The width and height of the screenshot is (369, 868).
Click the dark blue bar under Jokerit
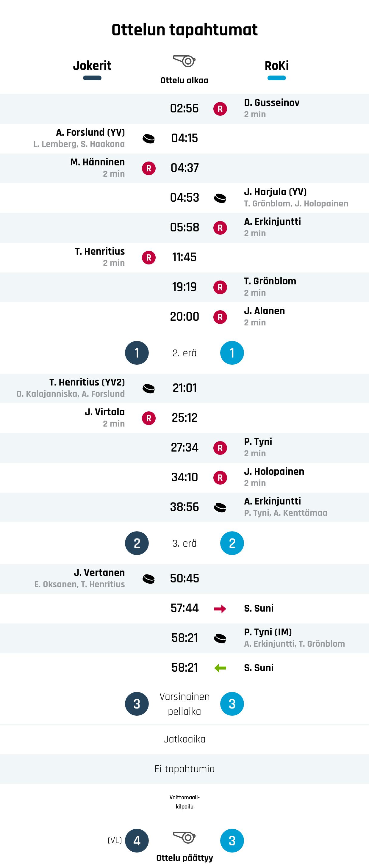[x=92, y=78]
